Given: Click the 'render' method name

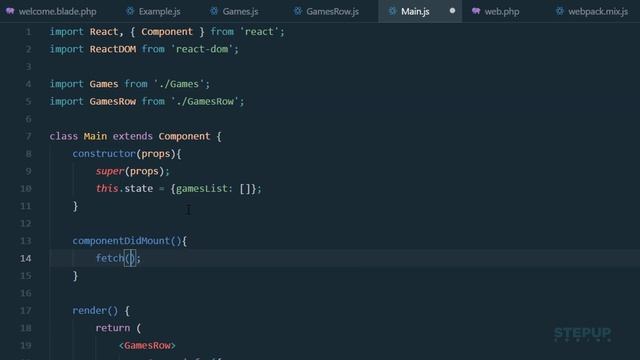Looking at the screenshot, I should click(89, 311).
